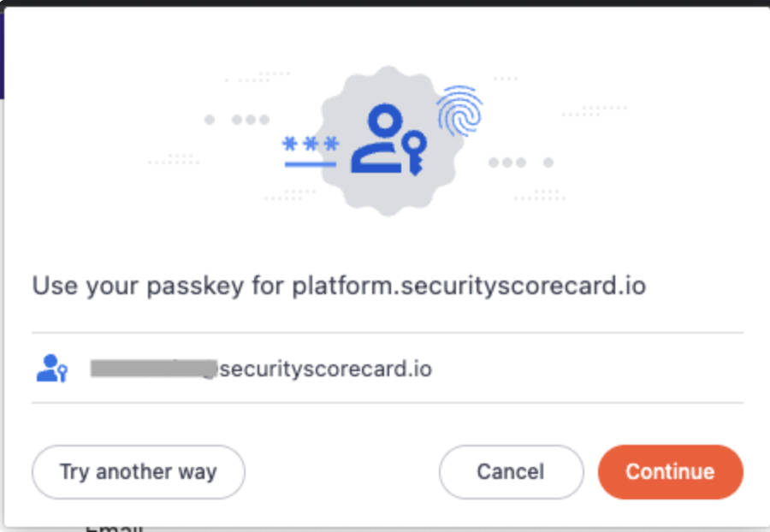
Task: Click the key shape in the central illustration
Action: 415,152
